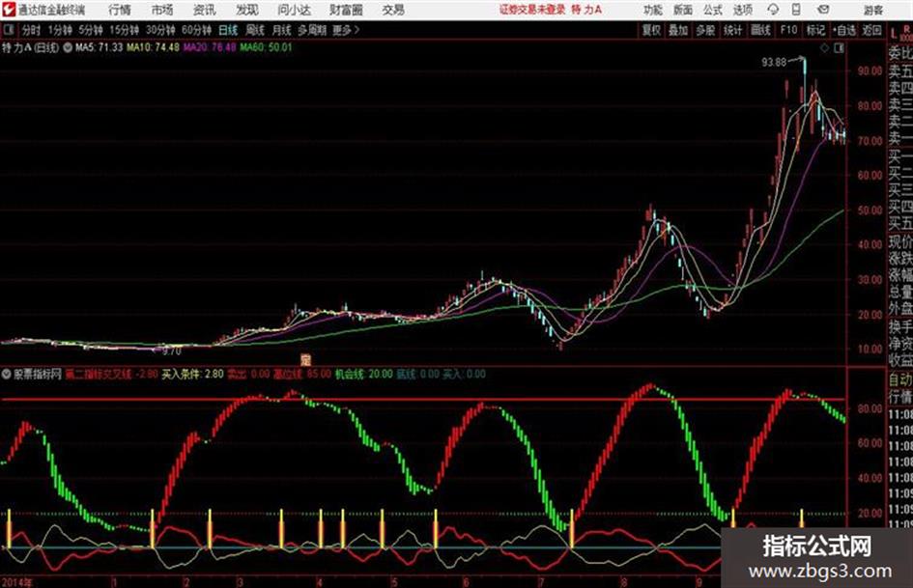Click the 机会线: 20.00 value

point(364,374)
